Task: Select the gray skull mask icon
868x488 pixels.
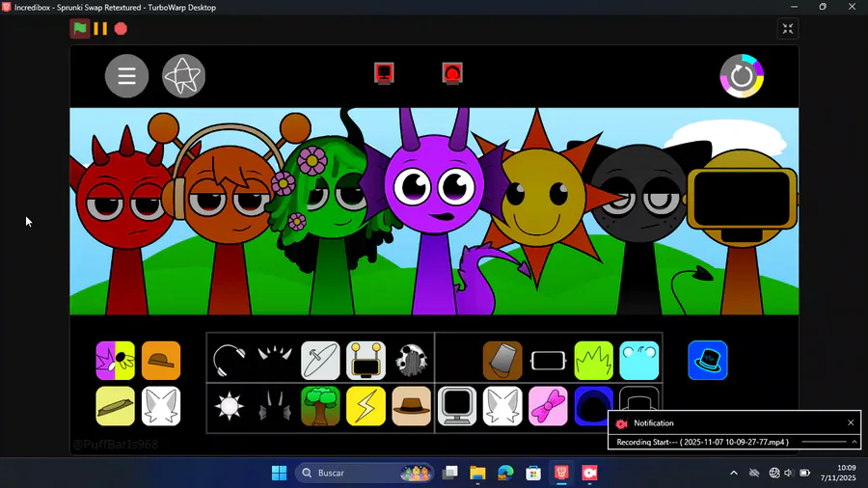Action: [x=411, y=361]
